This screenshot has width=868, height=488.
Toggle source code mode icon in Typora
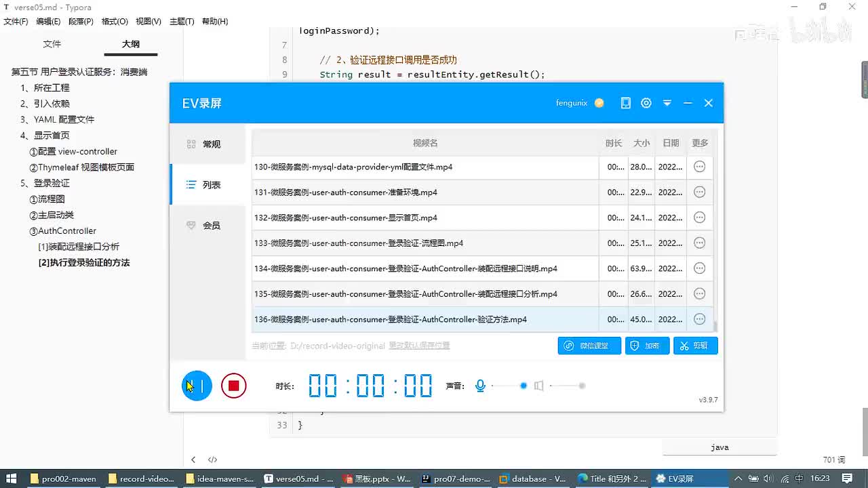pyautogui.click(x=212, y=460)
